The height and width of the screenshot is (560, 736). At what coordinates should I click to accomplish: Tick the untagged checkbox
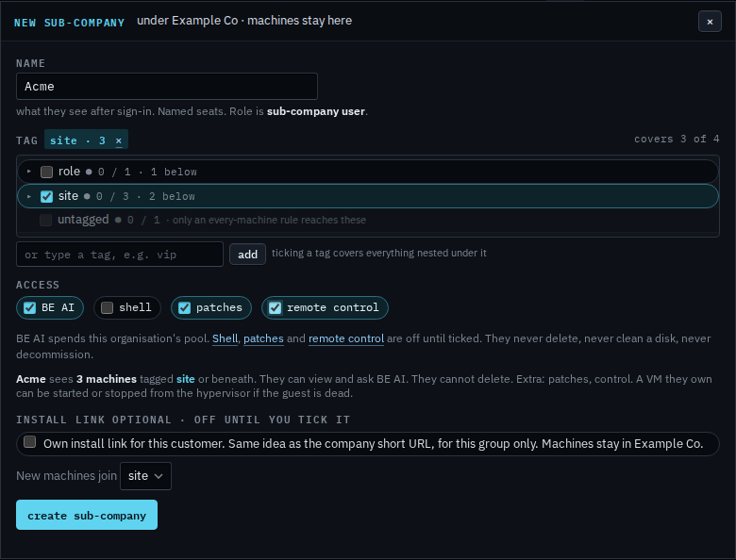tap(45, 220)
